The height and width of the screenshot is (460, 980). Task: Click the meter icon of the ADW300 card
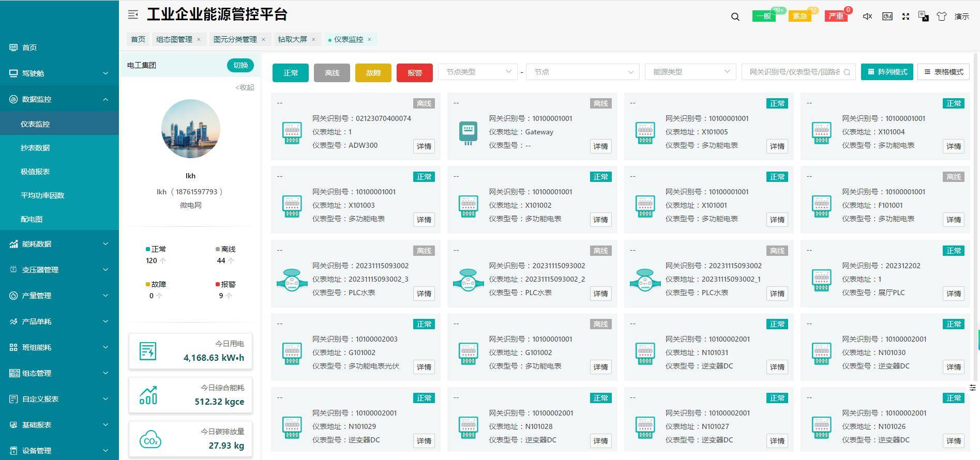[x=292, y=132]
